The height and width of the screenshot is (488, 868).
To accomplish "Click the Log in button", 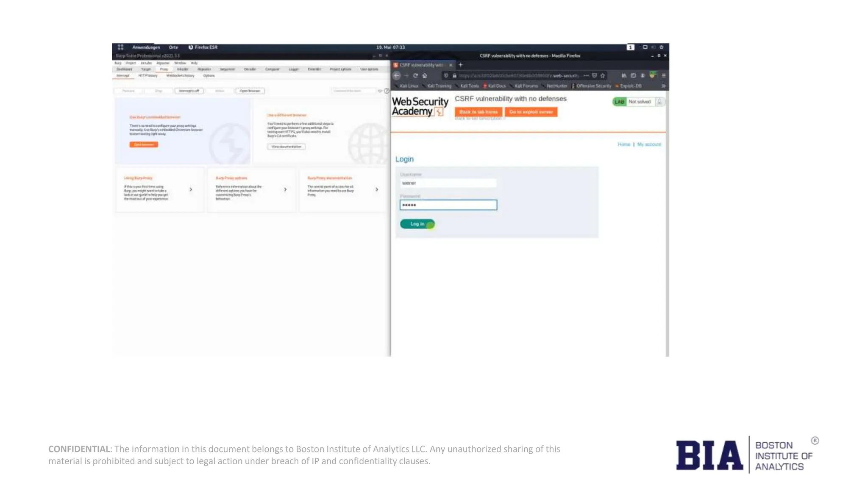I will (417, 224).
